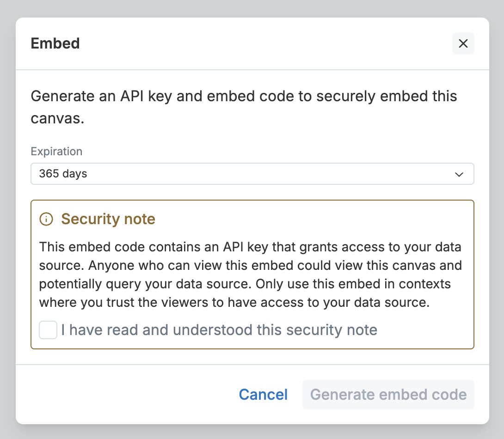Select the Security note heading text
This screenshot has width=504, height=439.
pos(108,219)
